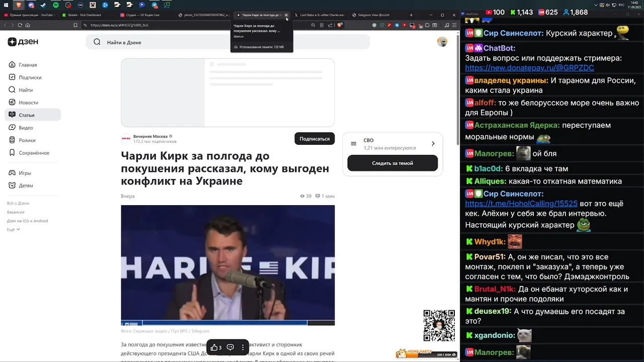The image size is (644, 362).
Task: Open Новости in Dzen sidebar
Action: pyautogui.click(x=33, y=103)
